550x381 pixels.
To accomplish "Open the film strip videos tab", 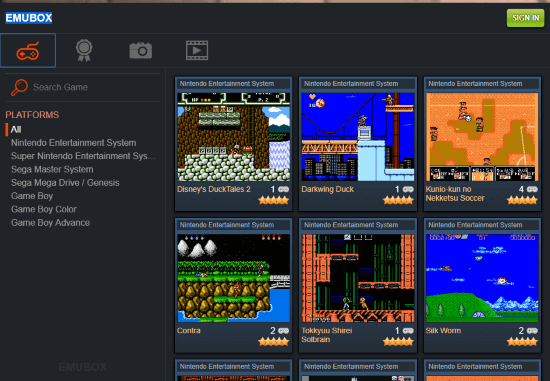I will [197, 51].
